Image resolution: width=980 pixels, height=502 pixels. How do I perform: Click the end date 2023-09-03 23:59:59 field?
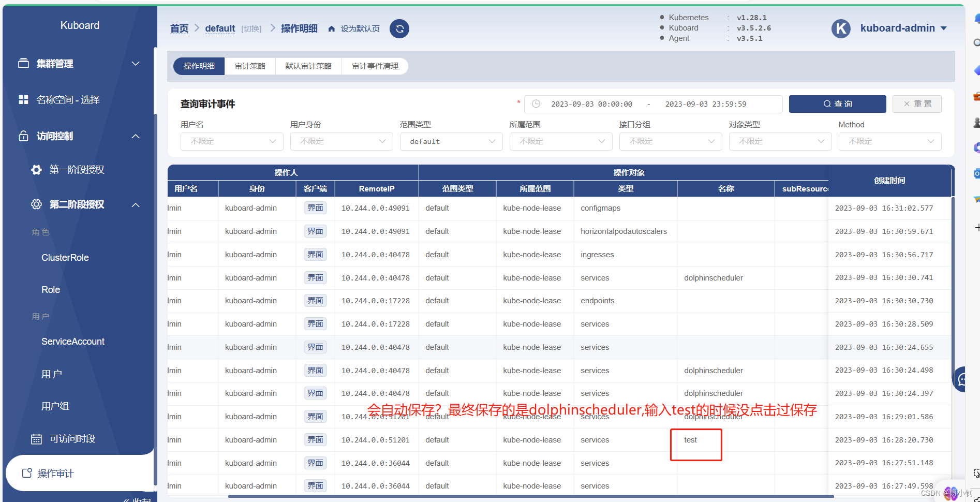[706, 104]
